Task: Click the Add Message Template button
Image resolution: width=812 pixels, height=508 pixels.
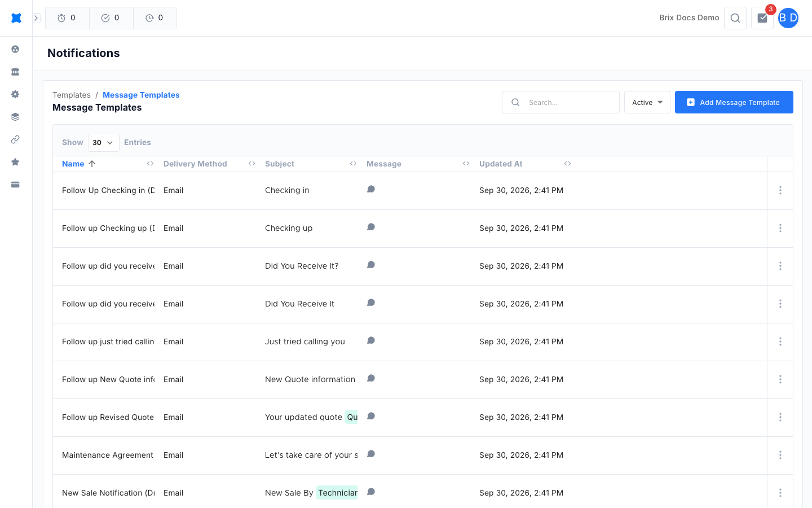Action: click(734, 102)
